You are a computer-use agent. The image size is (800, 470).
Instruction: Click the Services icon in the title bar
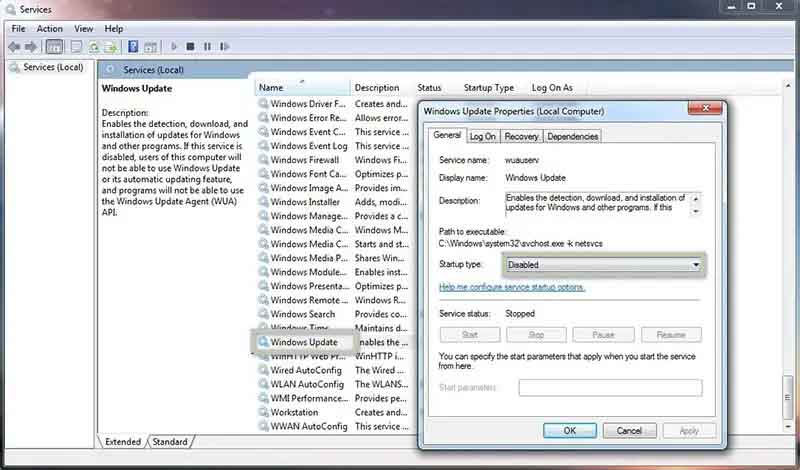click(12, 9)
